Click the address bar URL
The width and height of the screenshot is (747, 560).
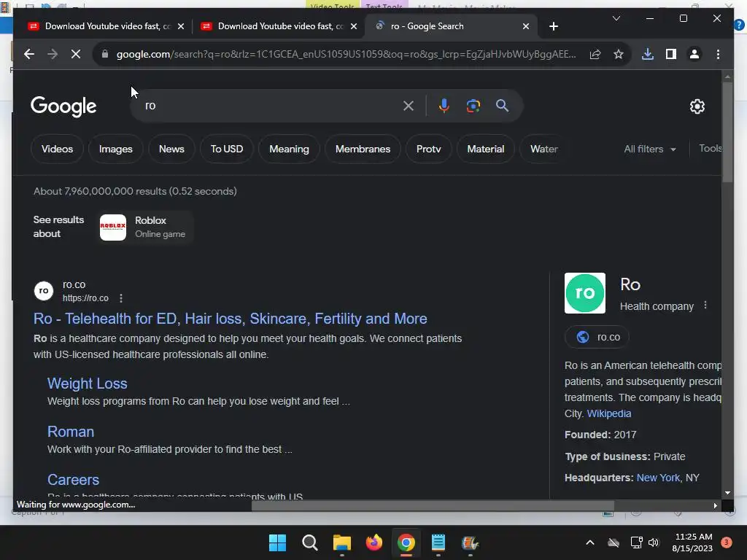point(347,54)
